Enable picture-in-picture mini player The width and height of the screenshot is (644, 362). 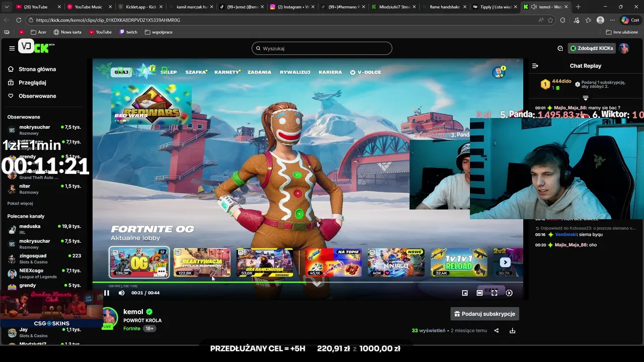[465, 293]
